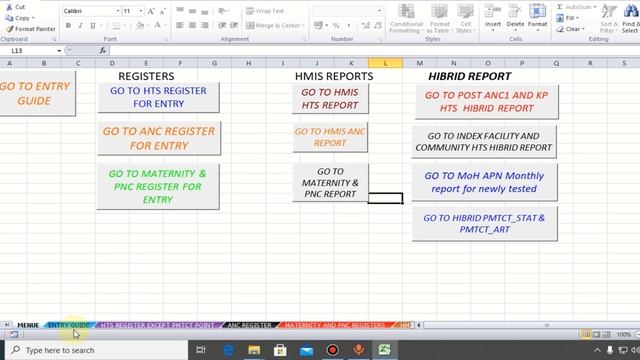Click GO TO POST ANC1 AND KP button
The height and width of the screenshot is (360, 640).
pos(486,102)
